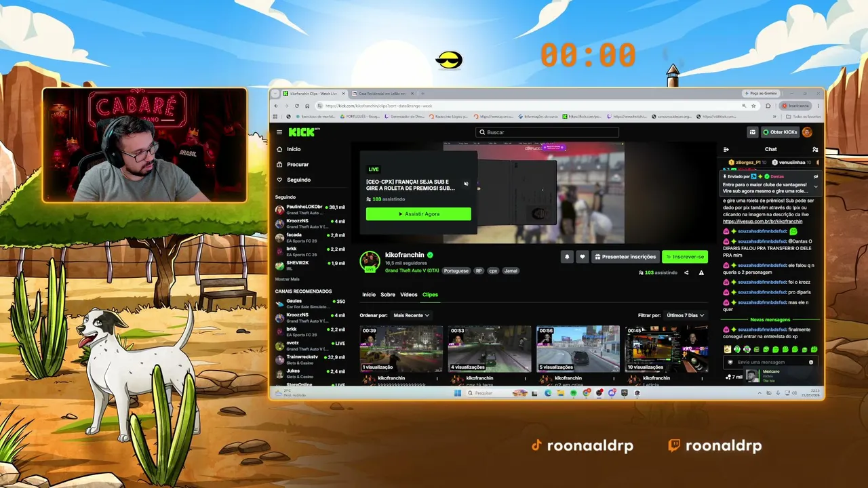Click the Assistir Agora button
Screen dimensions: 868x488
(418, 214)
